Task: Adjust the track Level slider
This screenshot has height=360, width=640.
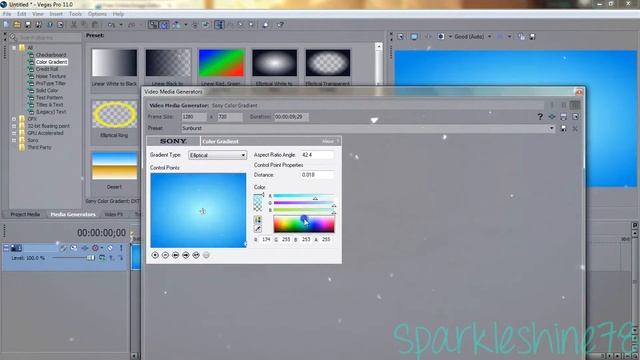Action: pos(72,258)
